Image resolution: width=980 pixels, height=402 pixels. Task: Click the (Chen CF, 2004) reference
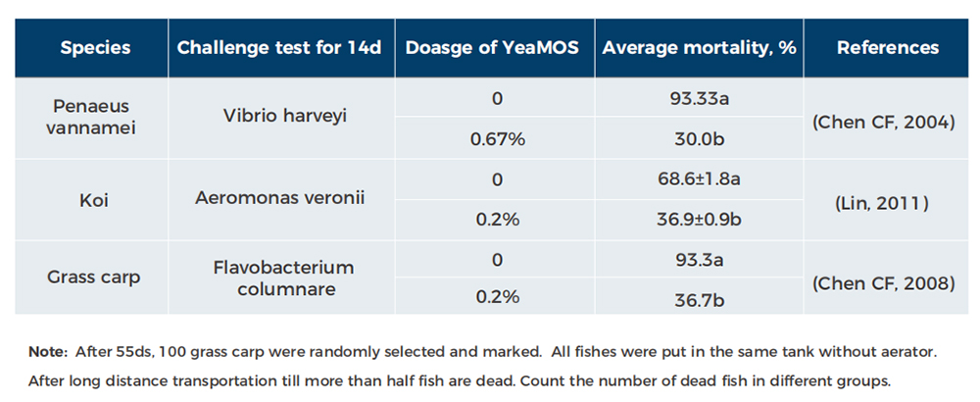(888, 122)
